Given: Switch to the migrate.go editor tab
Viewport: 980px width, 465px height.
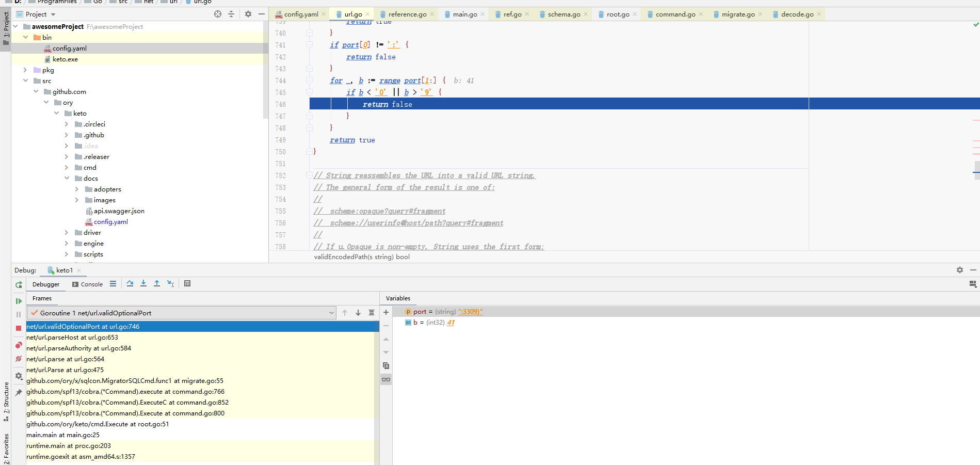Looking at the screenshot, I should coord(737,14).
